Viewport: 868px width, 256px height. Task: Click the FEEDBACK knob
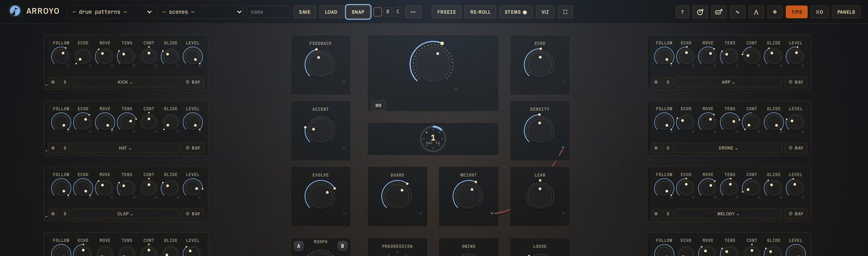click(x=321, y=64)
